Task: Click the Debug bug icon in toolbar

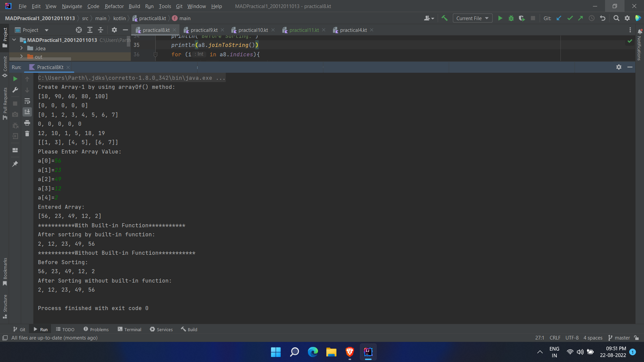Action: (511, 18)
